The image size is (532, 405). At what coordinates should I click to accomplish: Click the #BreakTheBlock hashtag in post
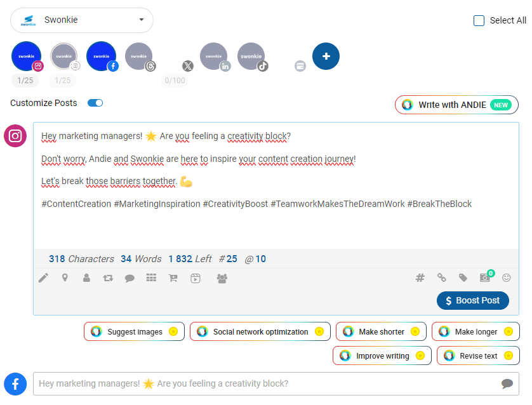pos(439,204)
